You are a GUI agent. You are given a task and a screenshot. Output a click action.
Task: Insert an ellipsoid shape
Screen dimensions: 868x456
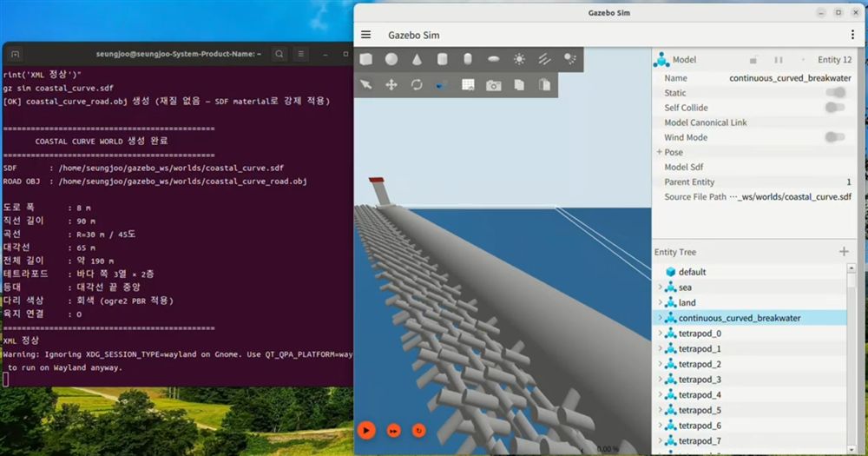(x=493, y=59)
